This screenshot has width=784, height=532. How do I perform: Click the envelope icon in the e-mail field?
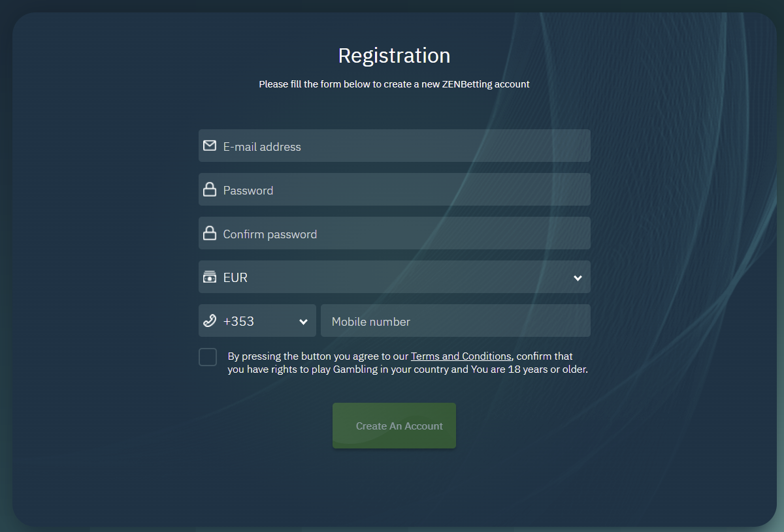tap(210, 146)
